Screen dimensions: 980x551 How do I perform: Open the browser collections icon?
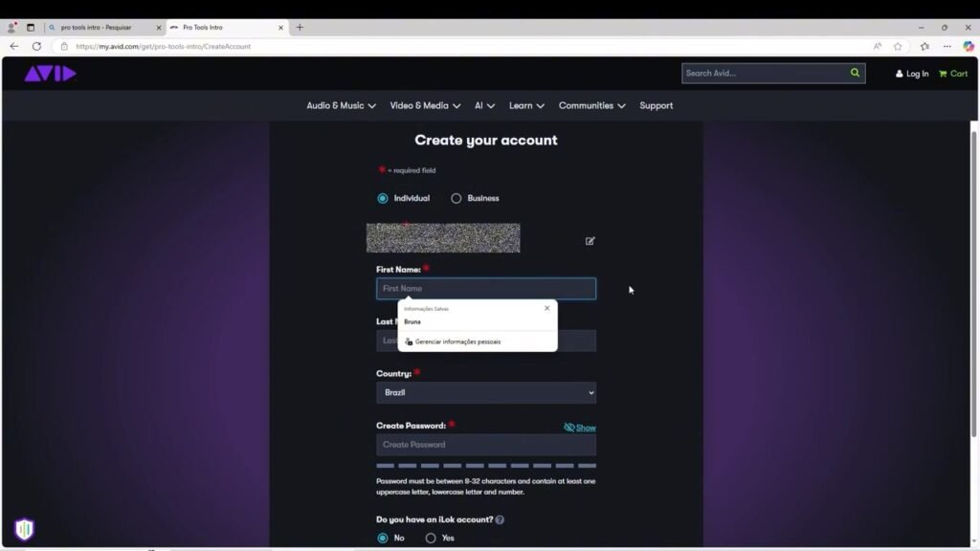coord(925,46)
